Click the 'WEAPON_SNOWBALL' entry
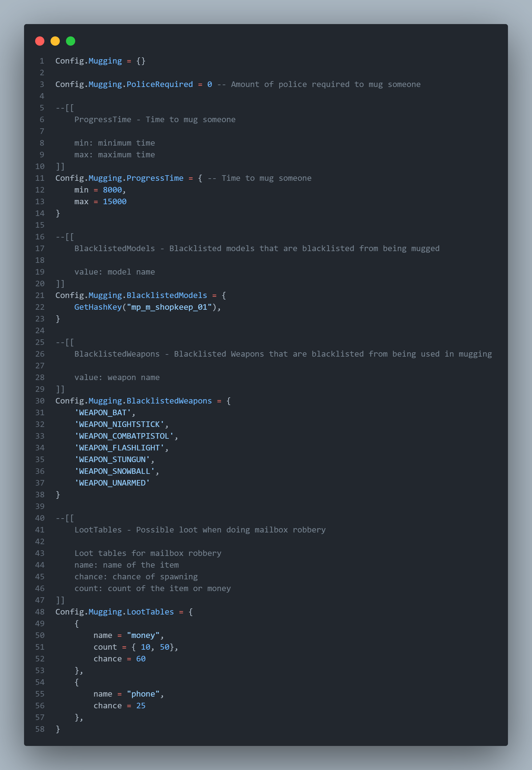The height and width of the screenshot is (770, 532). [115, 471]
